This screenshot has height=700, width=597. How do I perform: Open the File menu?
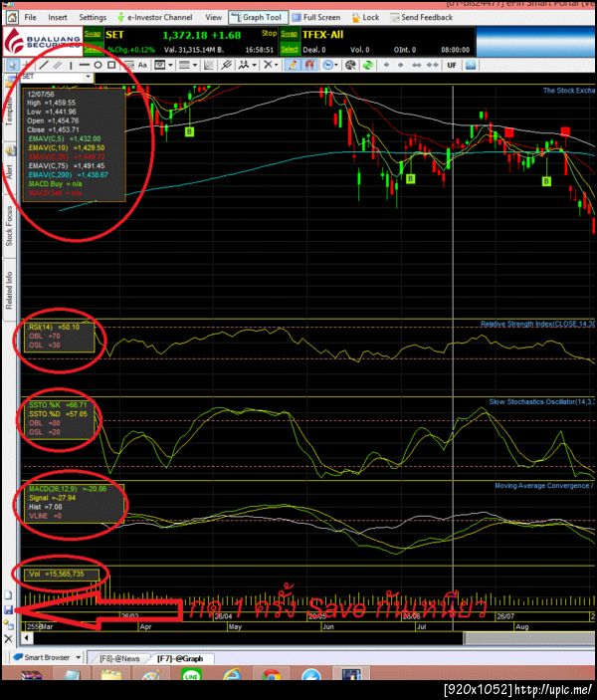30,17
